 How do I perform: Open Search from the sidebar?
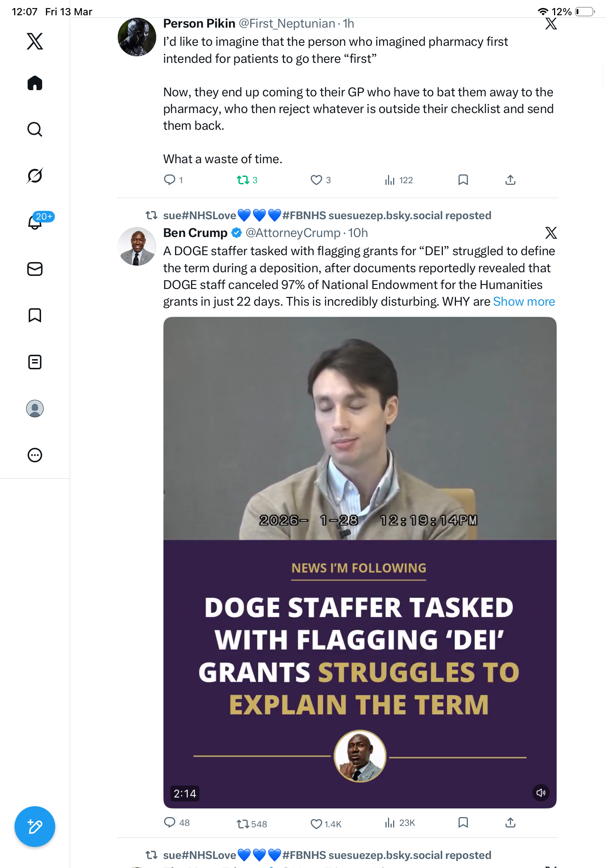coord(35,129)
